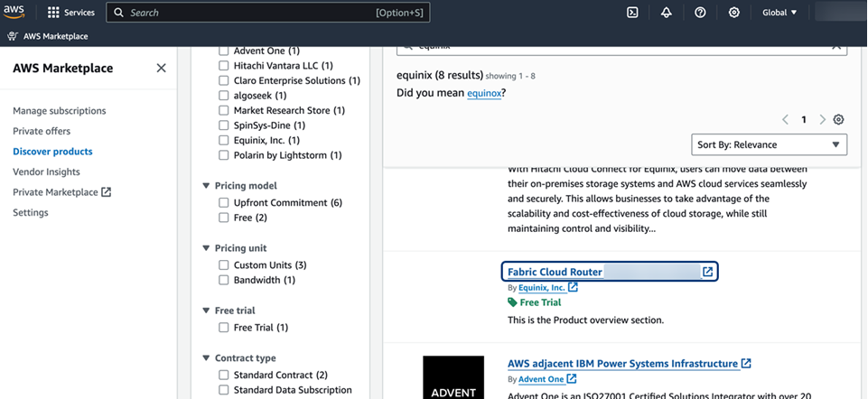Focus the top AWS Search field

(268, 12)
